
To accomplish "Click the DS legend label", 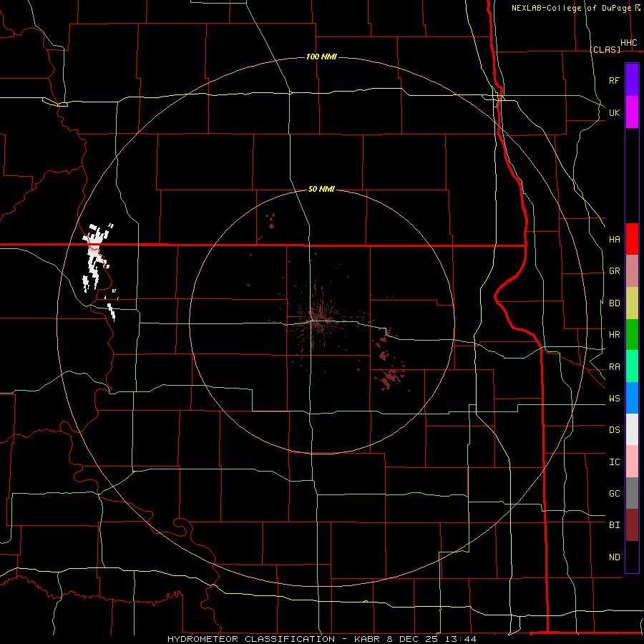I will tap(614, 429).
